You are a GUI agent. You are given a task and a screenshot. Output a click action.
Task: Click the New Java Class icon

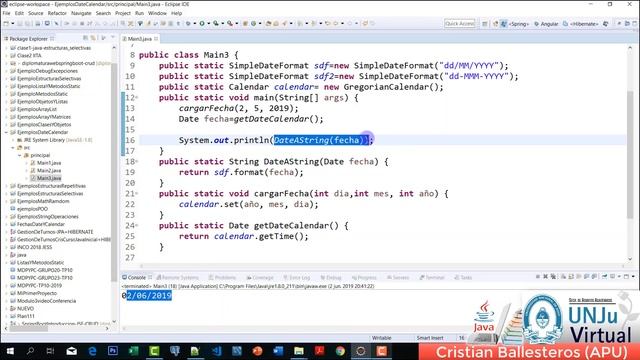click(x=253, y=24)
